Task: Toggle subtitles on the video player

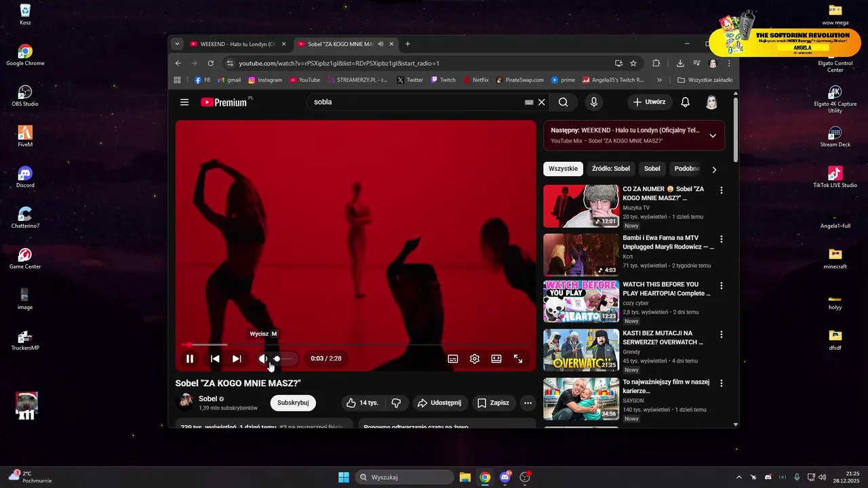Action: tap(453, 359)
